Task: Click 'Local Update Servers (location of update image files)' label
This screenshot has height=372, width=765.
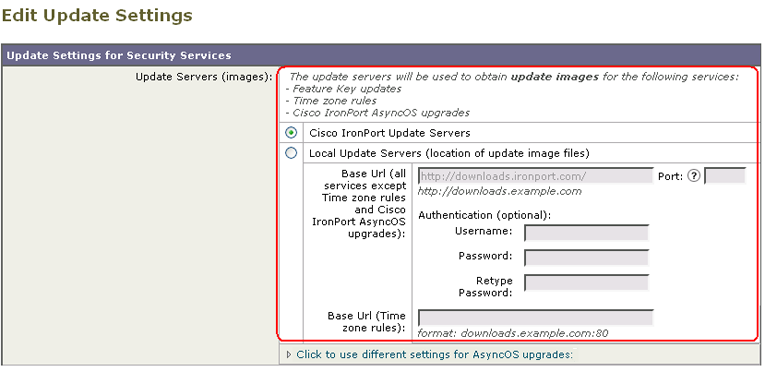Action: pos(449,153)
